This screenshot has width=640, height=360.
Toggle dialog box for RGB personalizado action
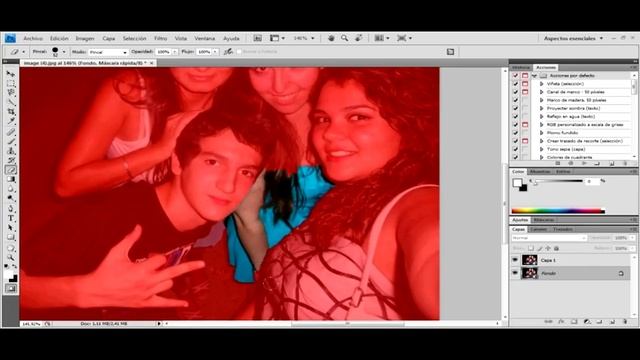pos(525,124)
